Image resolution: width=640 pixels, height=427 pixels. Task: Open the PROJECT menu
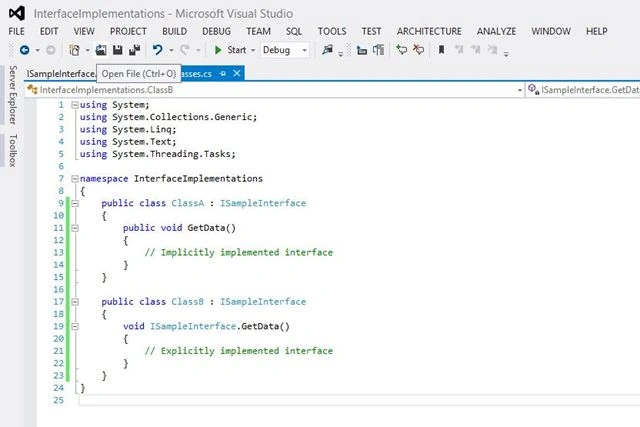(x=128, y=31)
